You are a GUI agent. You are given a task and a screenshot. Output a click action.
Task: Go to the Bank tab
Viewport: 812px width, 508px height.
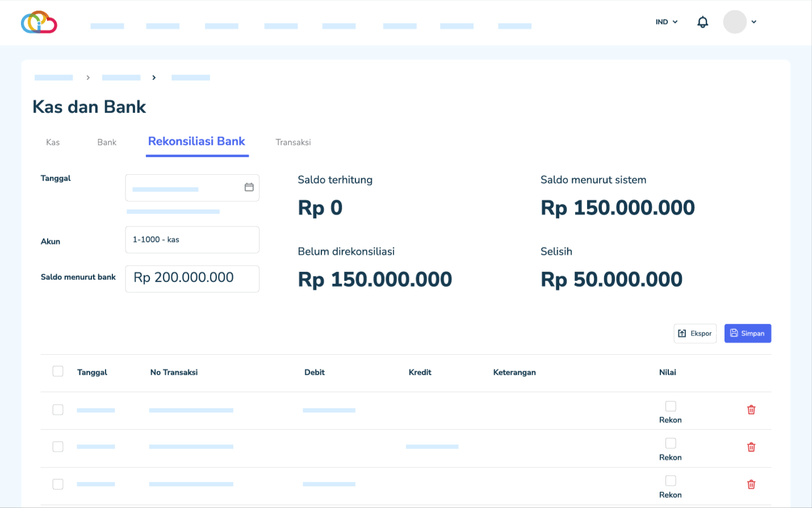[107, 142]
